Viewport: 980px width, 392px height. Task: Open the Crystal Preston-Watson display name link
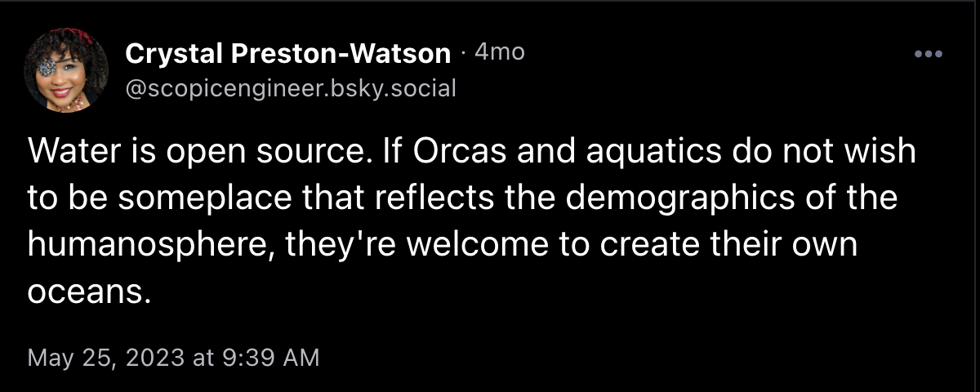tap(287, 54)
